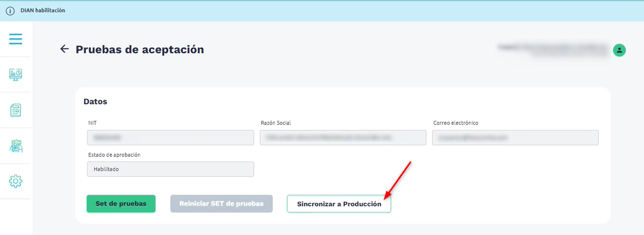Open the settings gear in the sidebar
This screenshot has height=235, width=644.
pos(16,181)
